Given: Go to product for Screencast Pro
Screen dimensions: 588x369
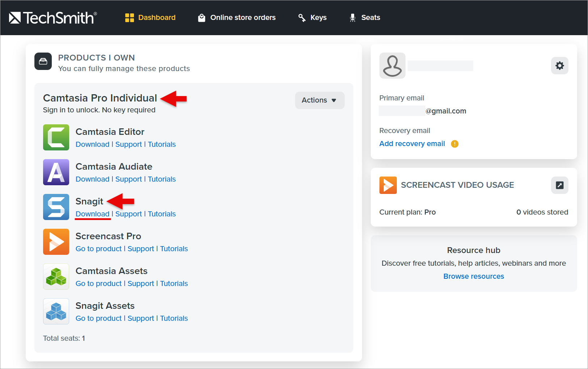Looking at the screenshot, I should click(98, 249).
